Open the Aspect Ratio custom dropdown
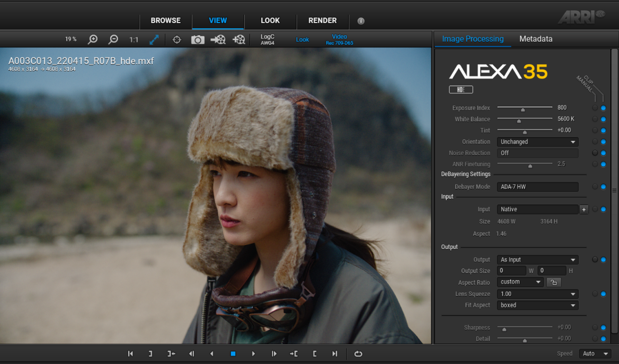The width and height of the screenshot is (619, 364). (x=520, y=282)
